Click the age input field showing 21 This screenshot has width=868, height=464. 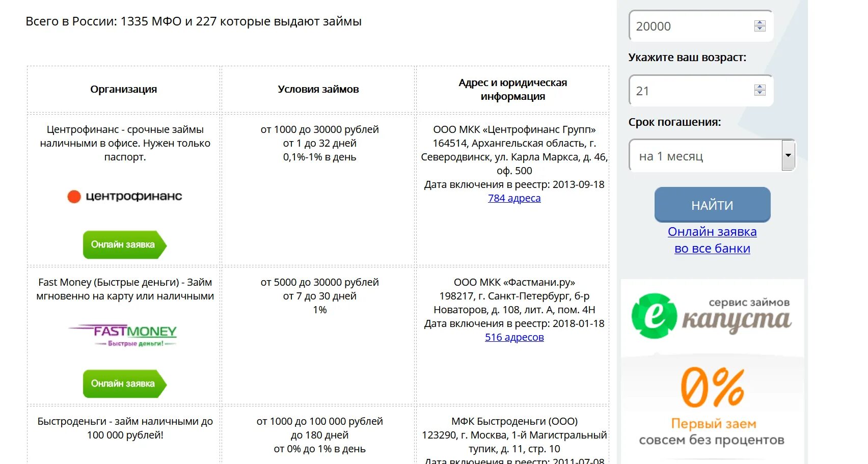[701, 91]
